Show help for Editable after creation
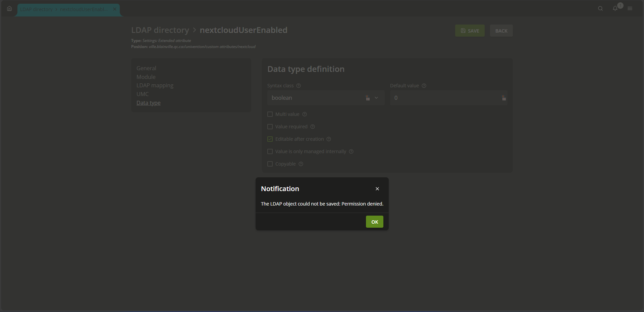Screen dimensions: 644x312 [x=329, y=139]
